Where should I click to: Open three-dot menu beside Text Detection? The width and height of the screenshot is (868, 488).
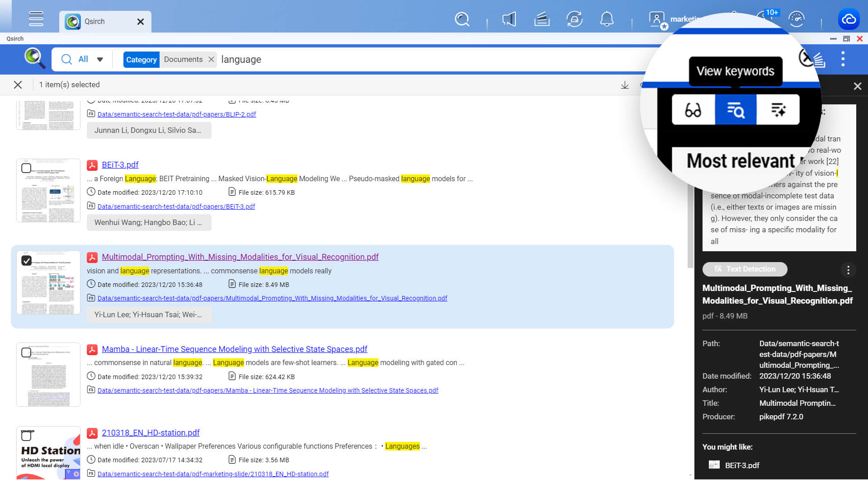pos(848,270)
